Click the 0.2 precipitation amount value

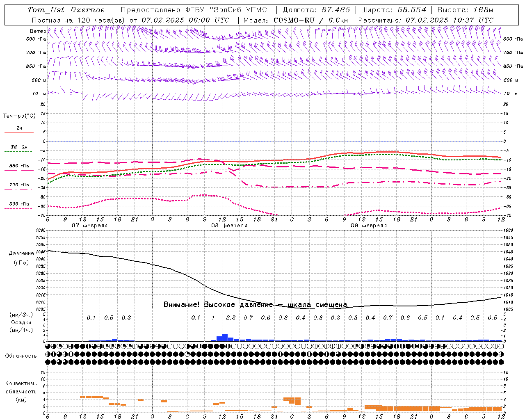336,318
